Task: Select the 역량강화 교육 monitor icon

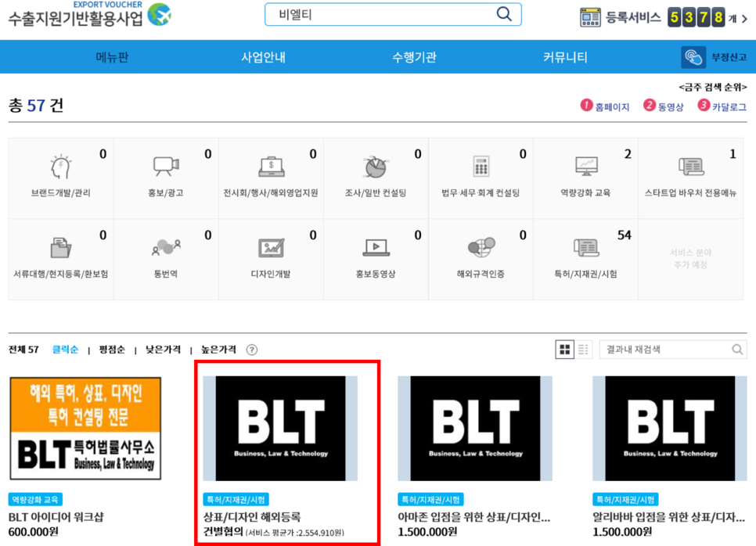Action: tap(586, 167)
